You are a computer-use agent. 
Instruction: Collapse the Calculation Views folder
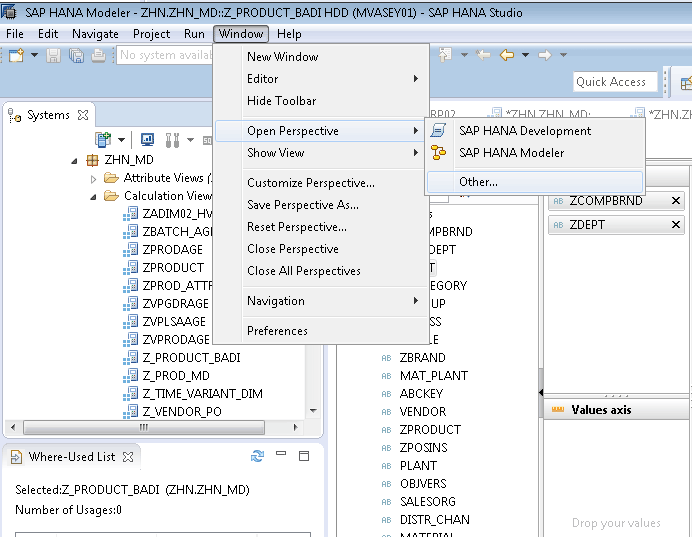point(94,196)
